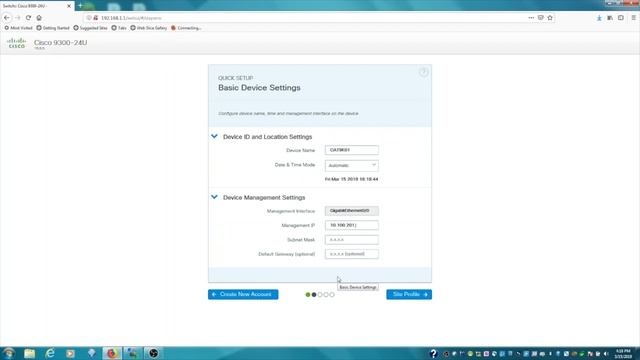The image size is (640, 360).
Task: Click the Default Gateway (optional) field
Action: click(351, 254)
